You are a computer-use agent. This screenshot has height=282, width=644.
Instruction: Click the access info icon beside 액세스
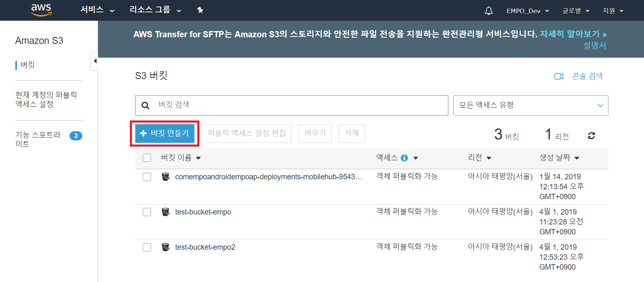point(405,158)
